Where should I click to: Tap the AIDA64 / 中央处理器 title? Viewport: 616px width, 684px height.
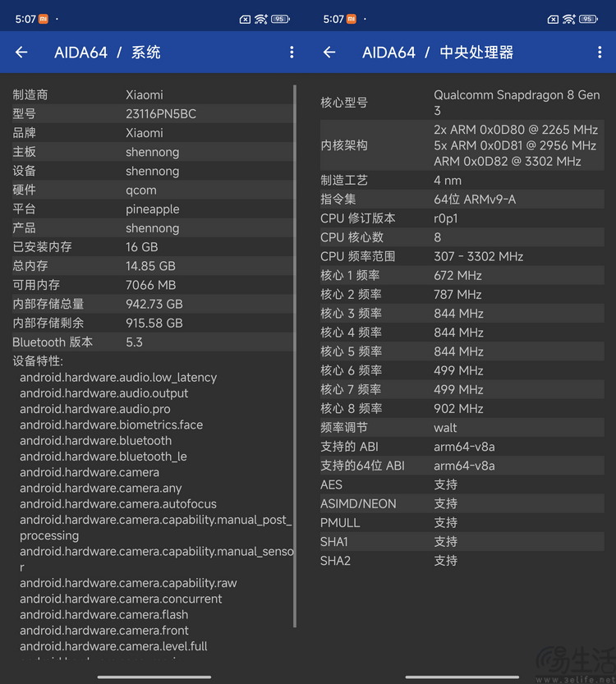(438, 53)
